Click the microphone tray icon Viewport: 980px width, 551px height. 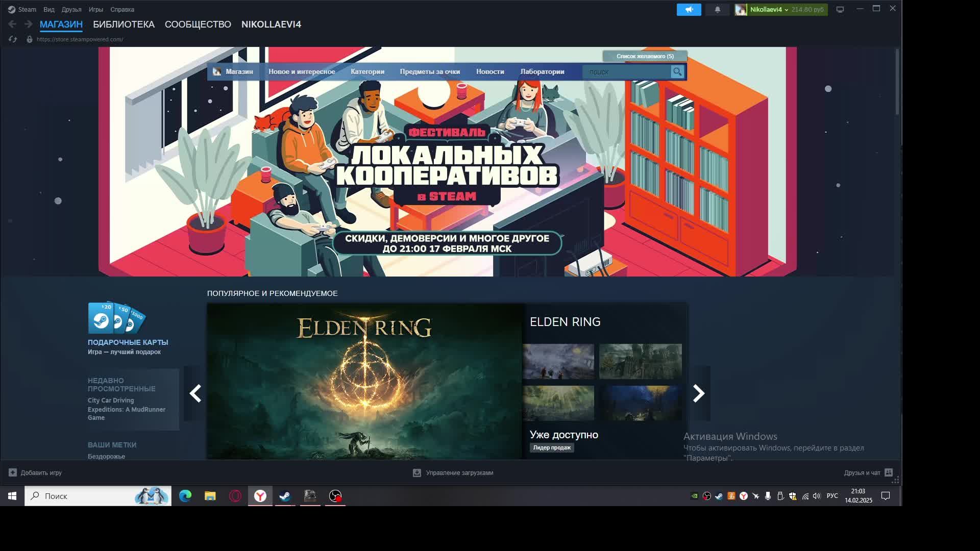[x=768, y=496]
